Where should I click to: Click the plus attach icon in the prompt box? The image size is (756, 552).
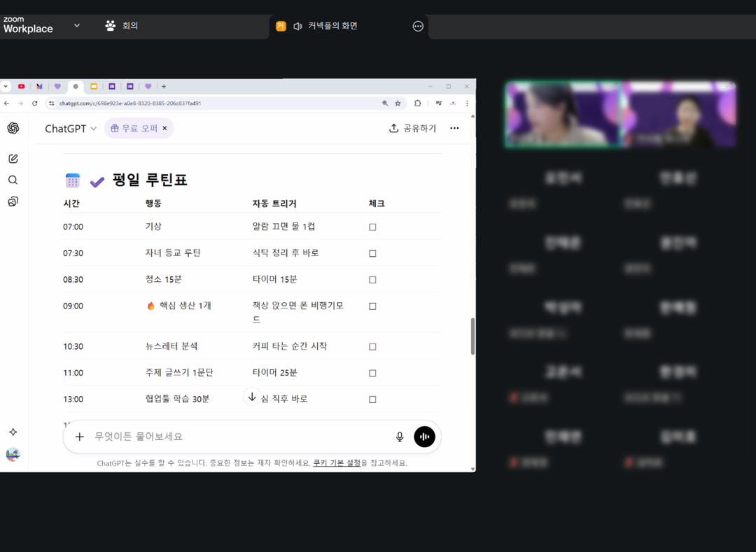pyautogui.click(x=80, y=437)
